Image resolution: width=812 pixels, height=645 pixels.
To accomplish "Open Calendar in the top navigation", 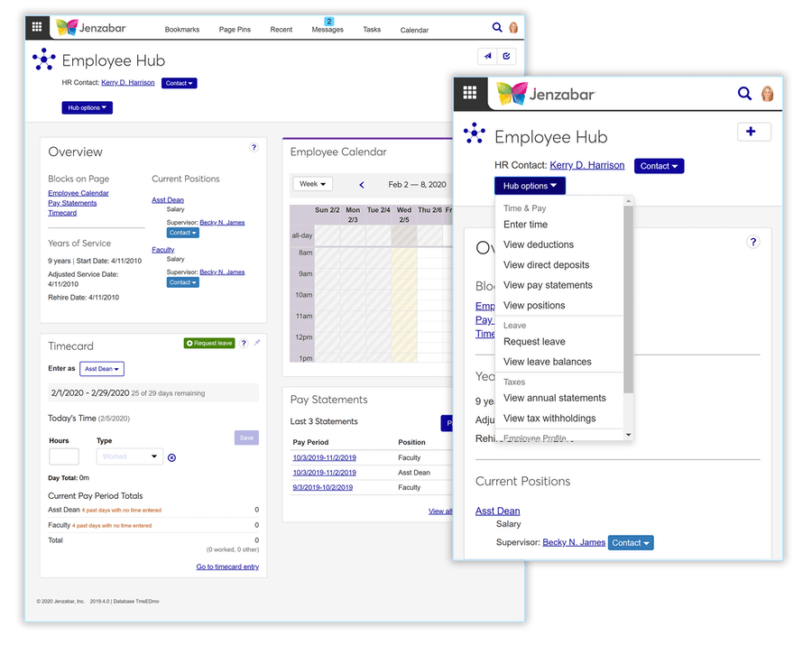I will pyautogui.click(x=414, y=30).
